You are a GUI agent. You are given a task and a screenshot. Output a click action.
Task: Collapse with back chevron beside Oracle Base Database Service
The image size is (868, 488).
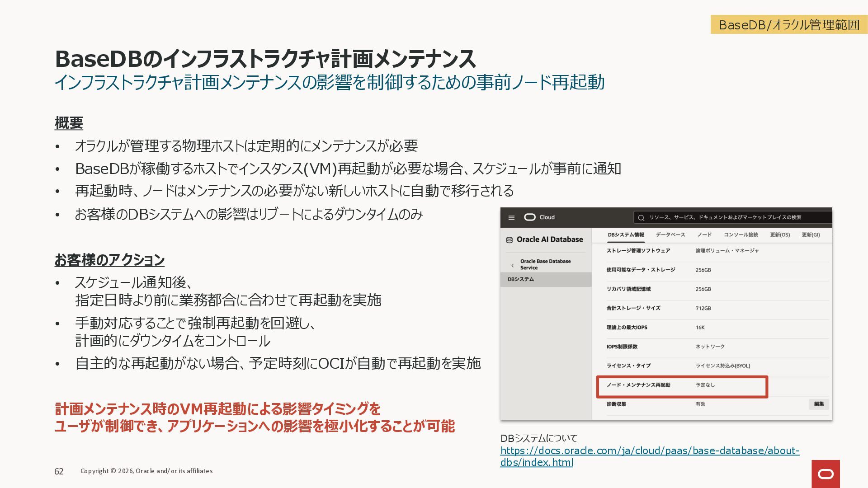coord(512,265)
